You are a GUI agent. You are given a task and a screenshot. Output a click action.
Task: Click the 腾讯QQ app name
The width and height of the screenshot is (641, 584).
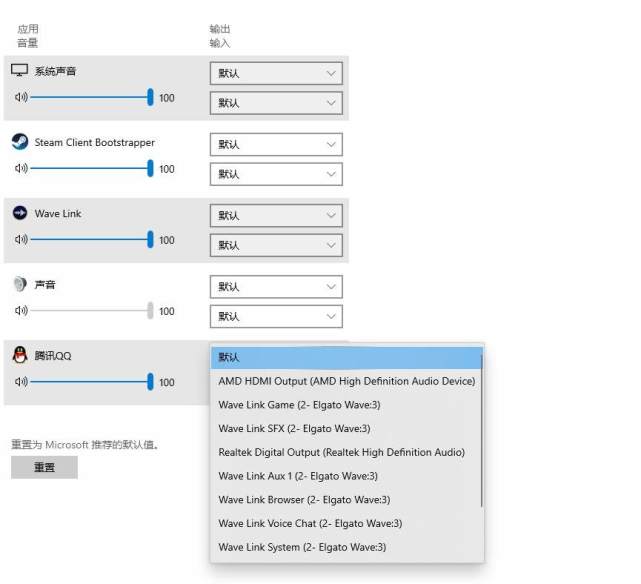coord(53,356)
